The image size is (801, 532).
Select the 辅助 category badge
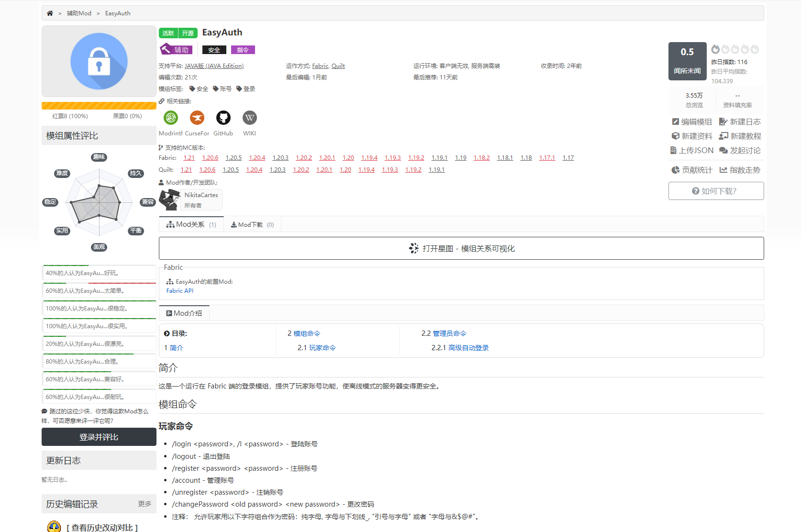click(176, 49)
